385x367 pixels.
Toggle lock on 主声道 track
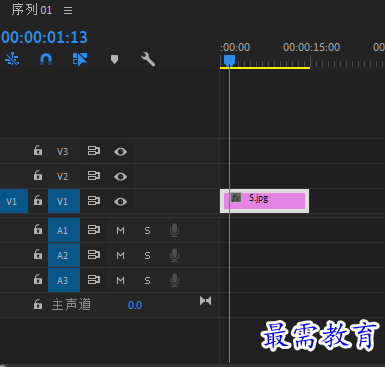(x=38, y=304)
